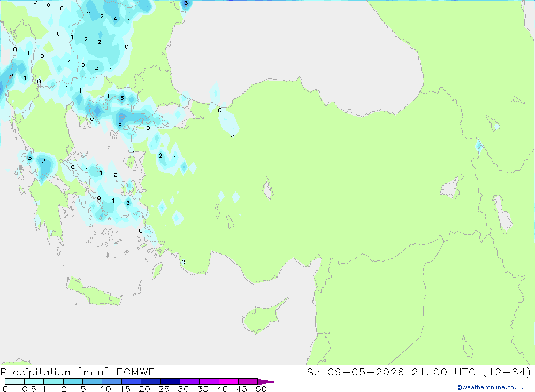
Task: Select the 1–2 mm legend swatch
Action: (x=53, y=381)
